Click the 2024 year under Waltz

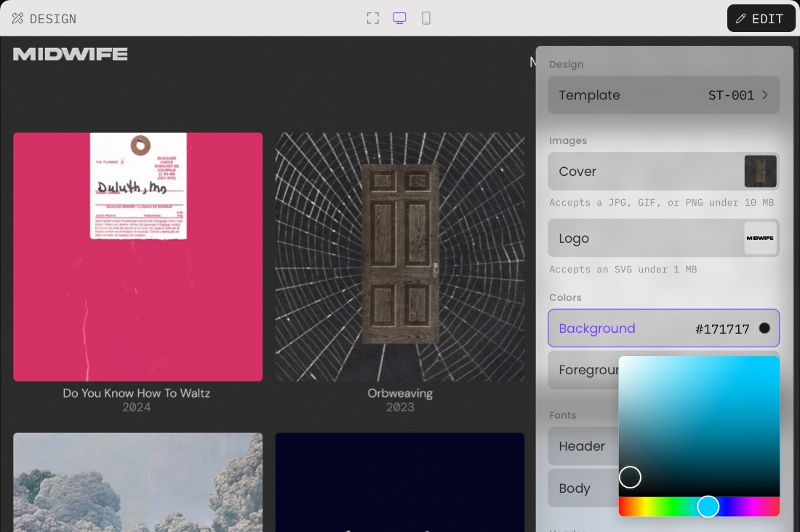click(136, 407)
